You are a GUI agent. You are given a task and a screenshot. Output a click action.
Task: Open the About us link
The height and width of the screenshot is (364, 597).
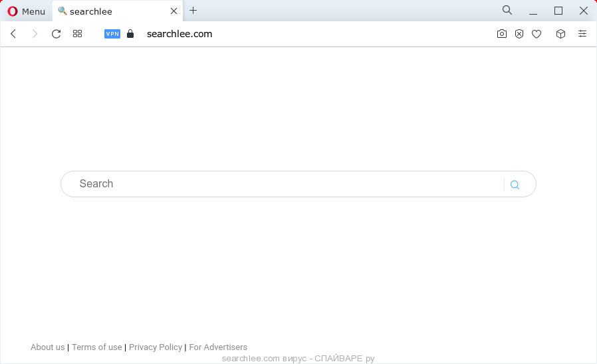(x=48, y=347)
